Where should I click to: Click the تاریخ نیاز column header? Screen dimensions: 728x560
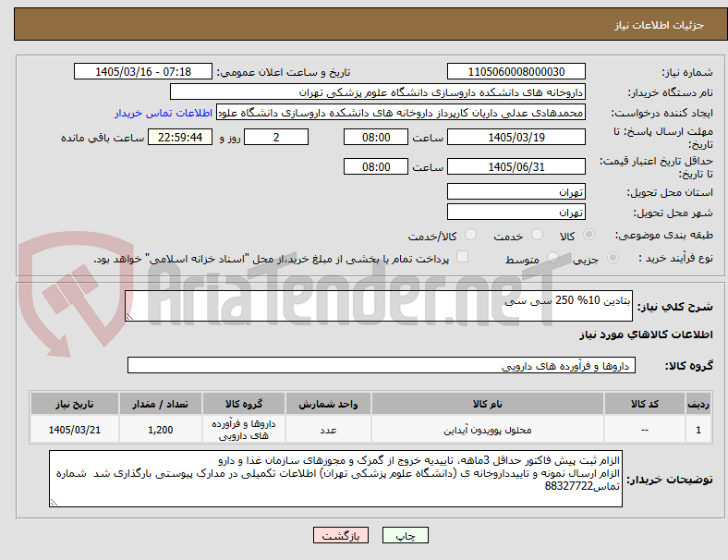75,404
